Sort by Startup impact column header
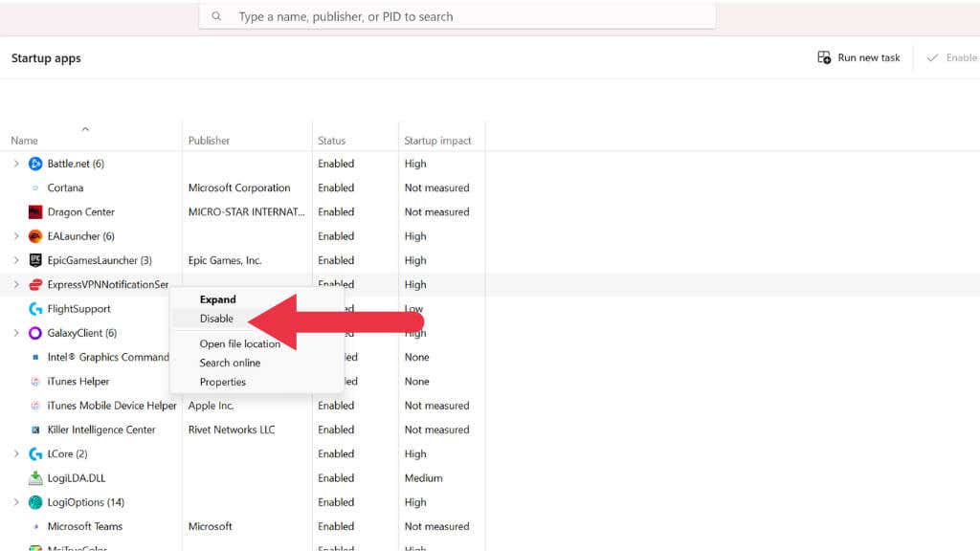980x551 pixels. point(437,141)
